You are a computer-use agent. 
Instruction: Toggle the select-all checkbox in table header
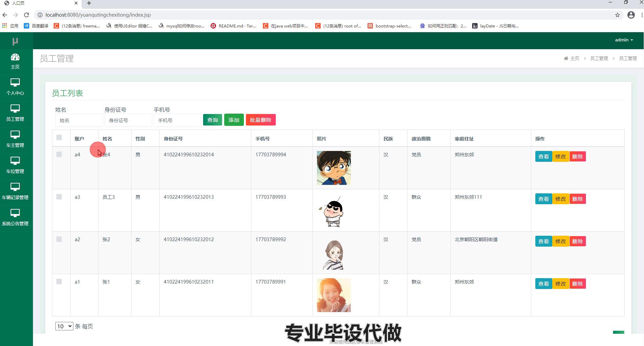pyautogui.click(x=59, y=137)
